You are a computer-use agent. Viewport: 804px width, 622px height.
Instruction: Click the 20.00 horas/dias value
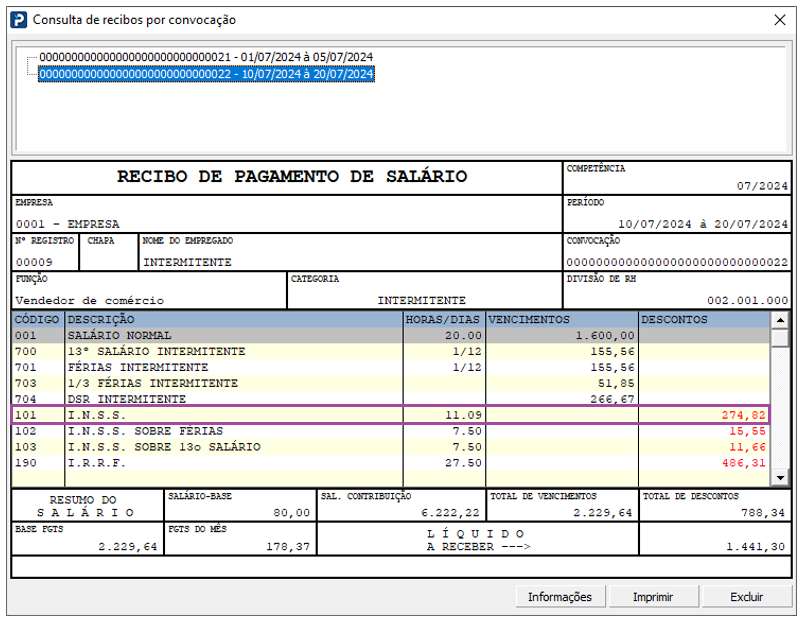[x=464, y=335]
